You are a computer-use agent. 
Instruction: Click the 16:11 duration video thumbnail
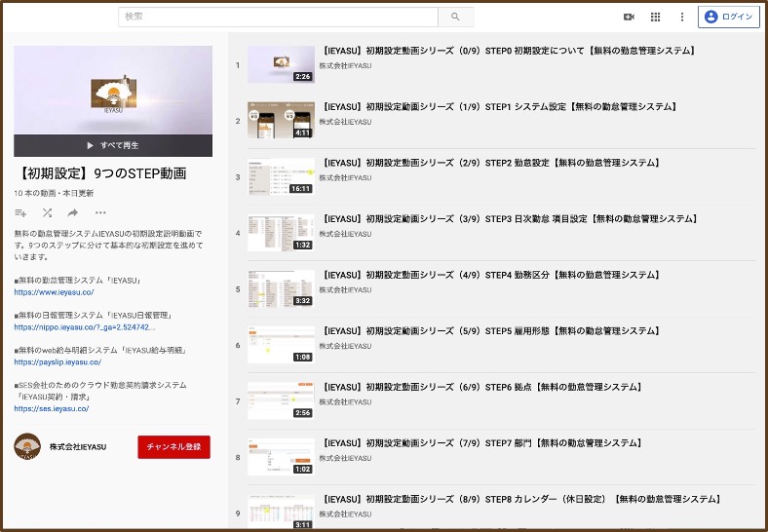281,176
